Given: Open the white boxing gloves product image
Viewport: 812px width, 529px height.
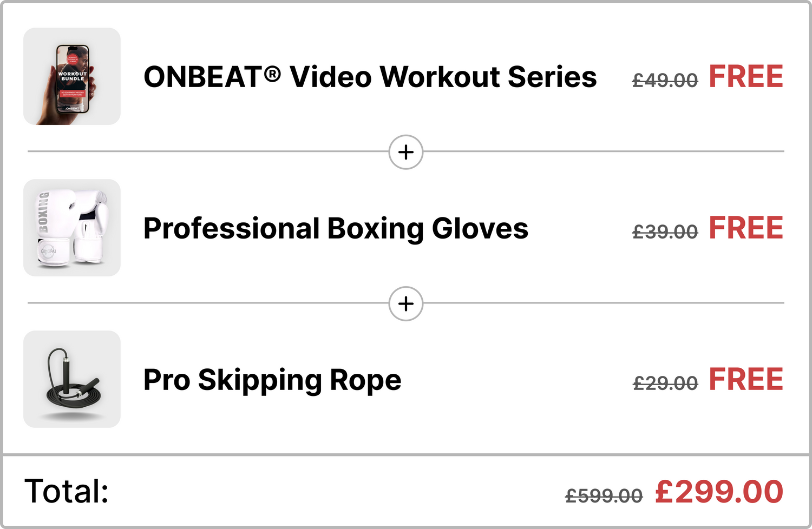Looking at the screenshot, I should click(72, 228).
